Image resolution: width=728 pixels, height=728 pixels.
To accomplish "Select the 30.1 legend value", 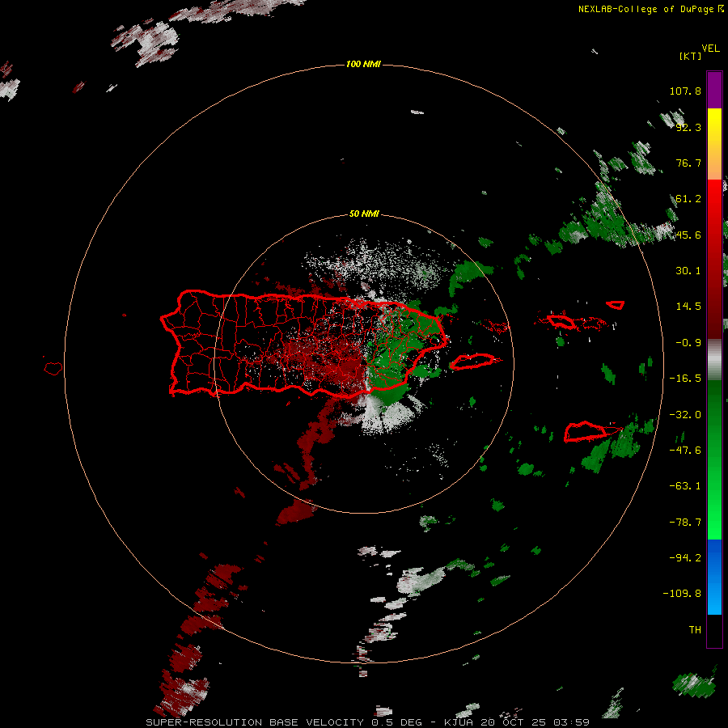I will [688, 271].
